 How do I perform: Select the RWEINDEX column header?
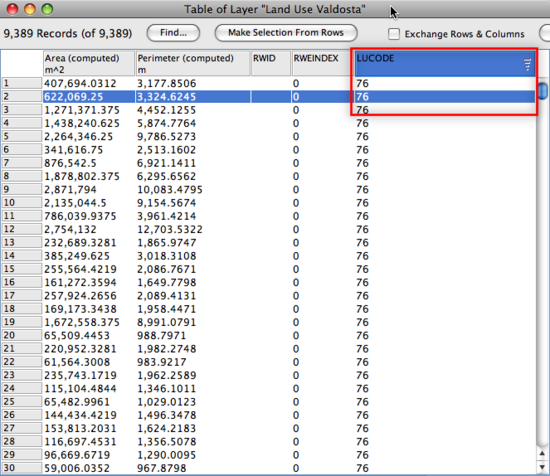tap(321, 63)
